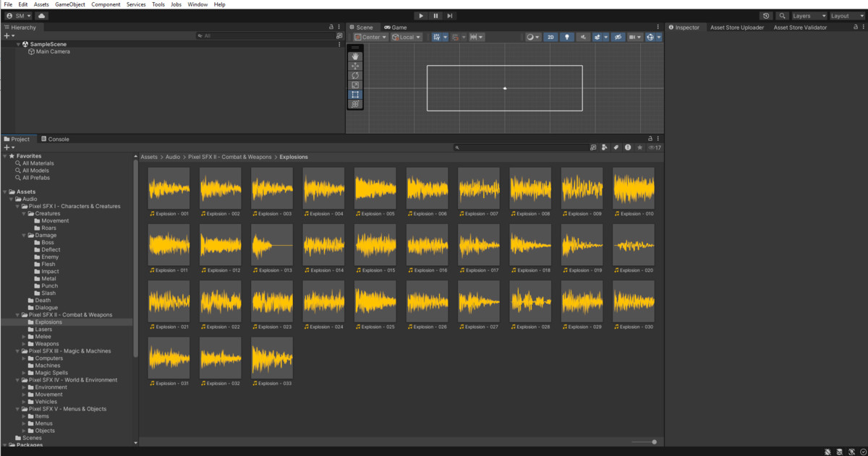Toggle scene audio mute button
This screenshot has width=868, height=456.
[583, 37]
